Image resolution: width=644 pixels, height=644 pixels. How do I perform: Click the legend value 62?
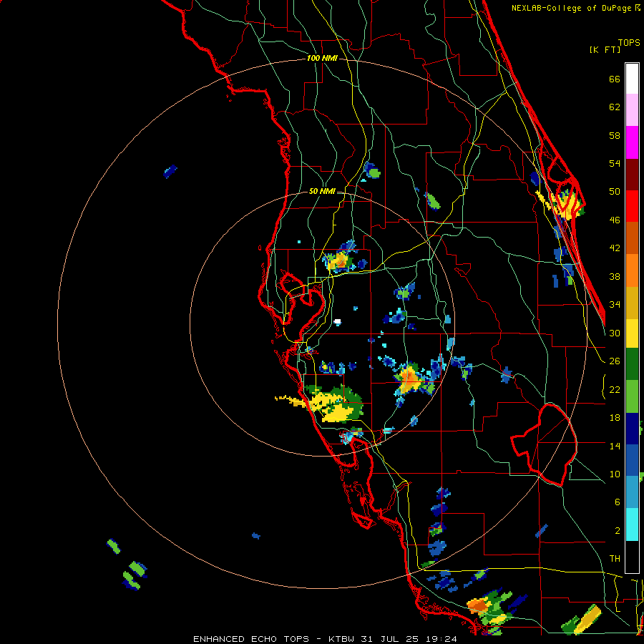615,107
